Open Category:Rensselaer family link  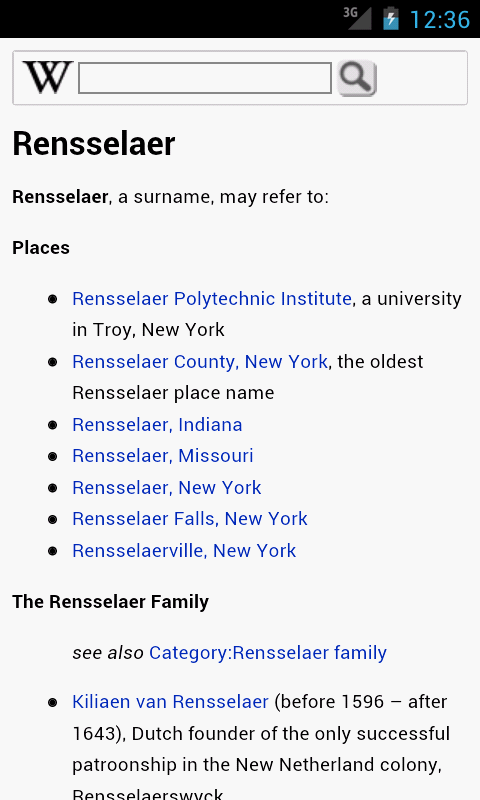click(268, 653)
